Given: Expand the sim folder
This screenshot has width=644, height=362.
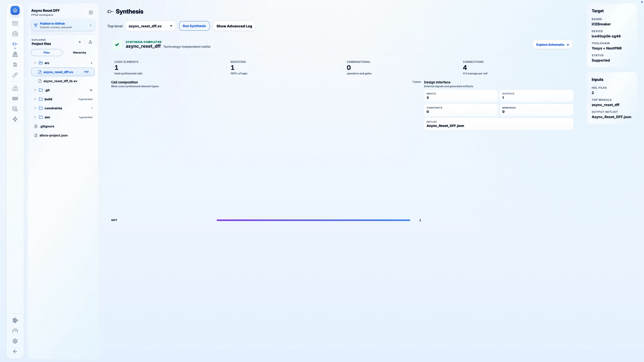Looking at the screenshot, I should pos(35,117).
